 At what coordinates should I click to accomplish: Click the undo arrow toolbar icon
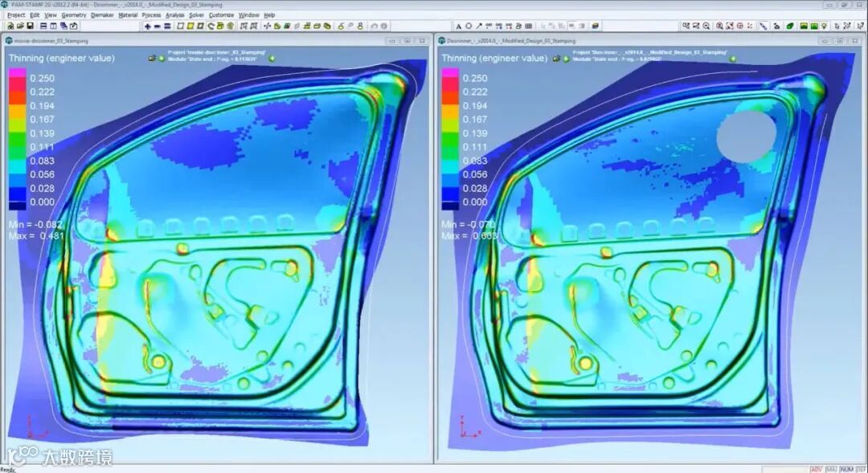click(x=374, y=26)
